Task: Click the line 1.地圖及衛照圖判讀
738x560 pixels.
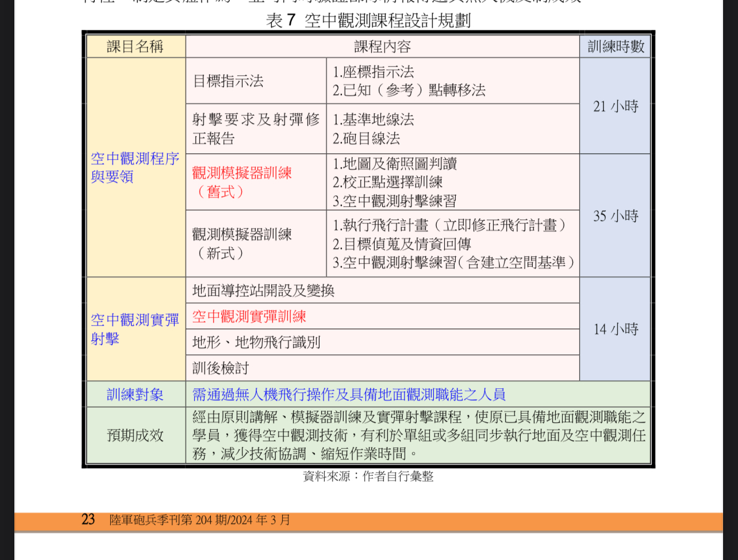Action: (x=395, y=164)
